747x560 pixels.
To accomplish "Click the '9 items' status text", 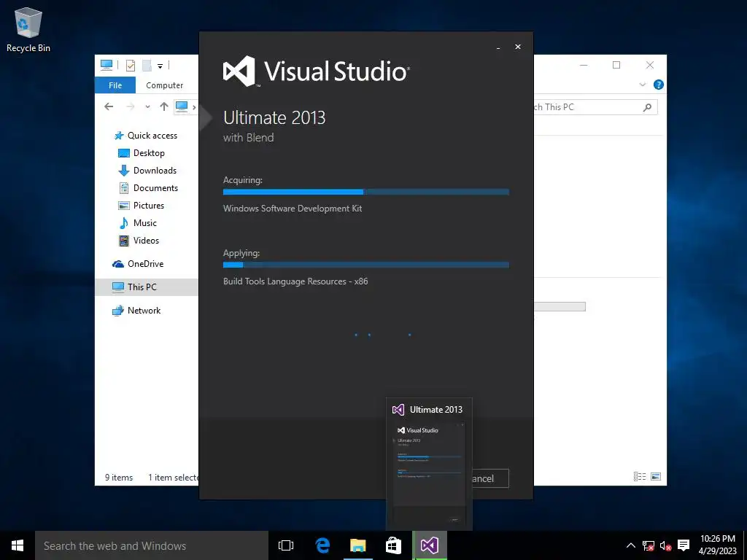I will pos(119,477).
